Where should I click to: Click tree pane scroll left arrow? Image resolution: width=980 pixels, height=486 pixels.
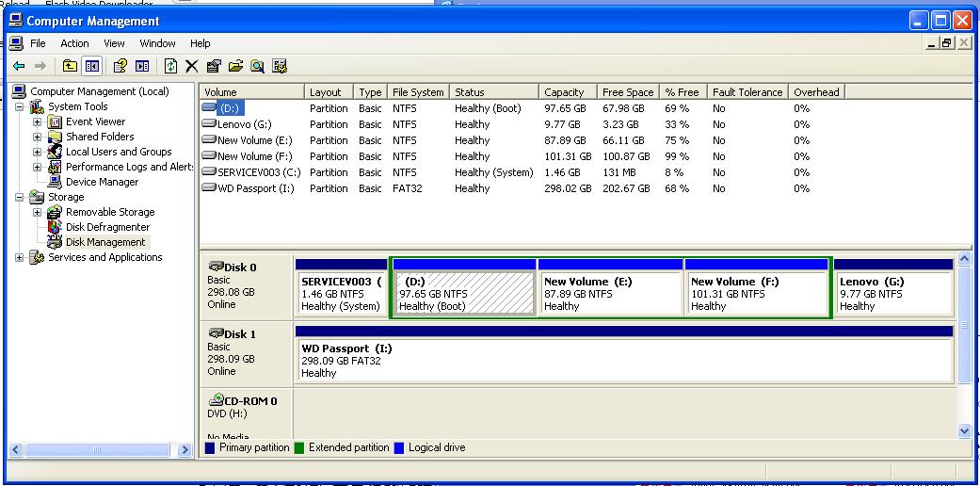tap(16, 449)
